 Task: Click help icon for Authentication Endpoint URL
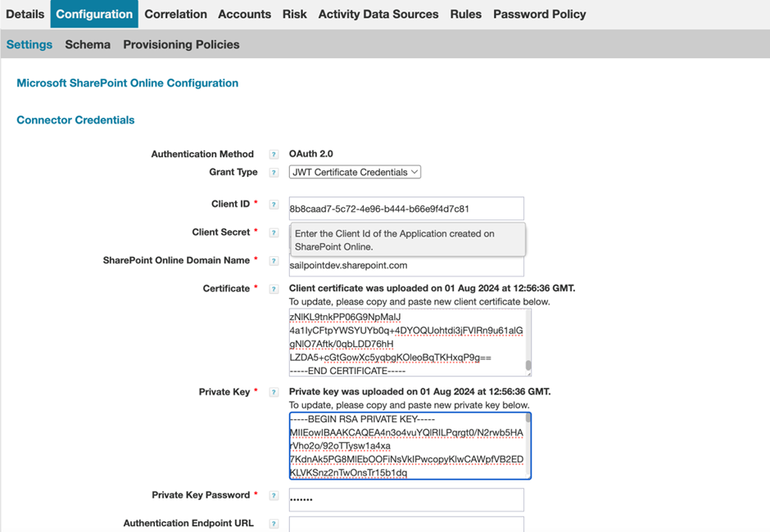point(274,524)
